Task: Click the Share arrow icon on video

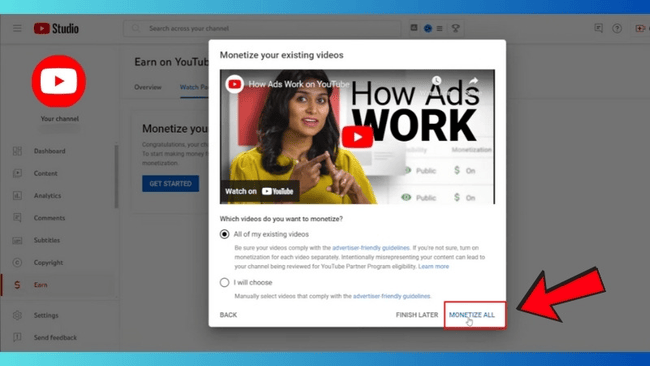Action: tap(474, 80)
